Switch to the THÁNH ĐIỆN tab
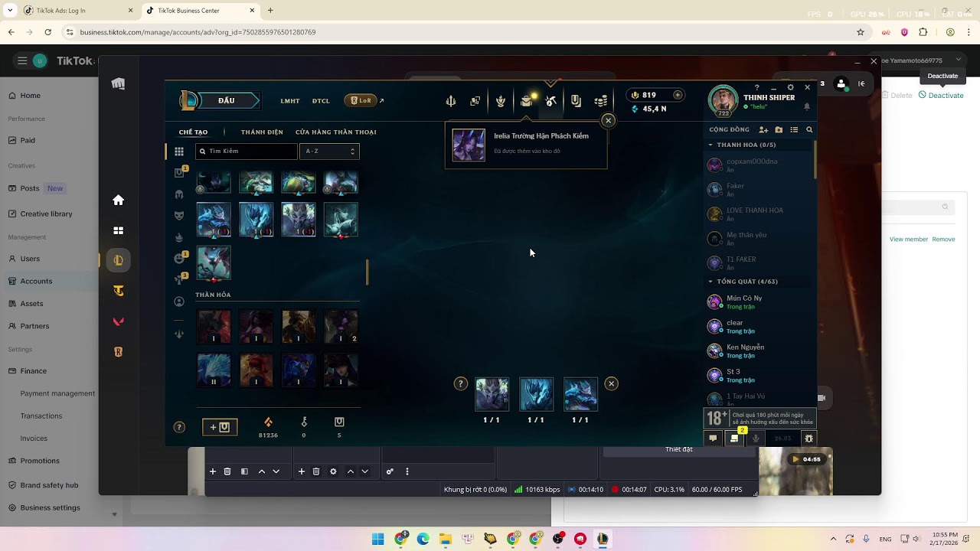The height and width of the screenshot is (551, 980). point(262,132)
